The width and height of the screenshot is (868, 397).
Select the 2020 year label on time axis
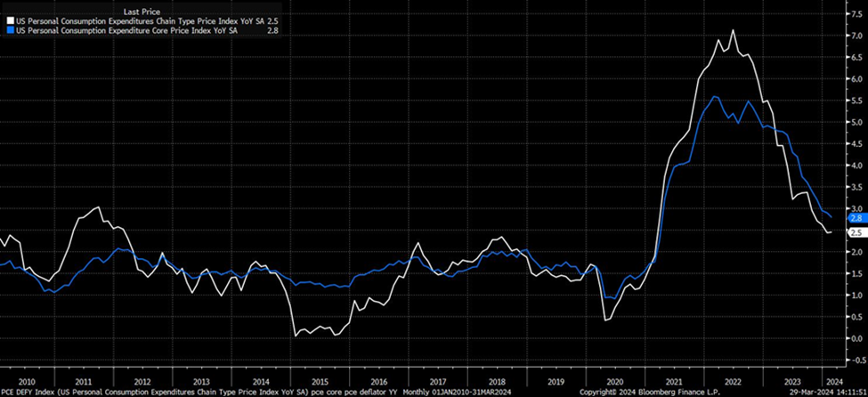pos(613,379)
